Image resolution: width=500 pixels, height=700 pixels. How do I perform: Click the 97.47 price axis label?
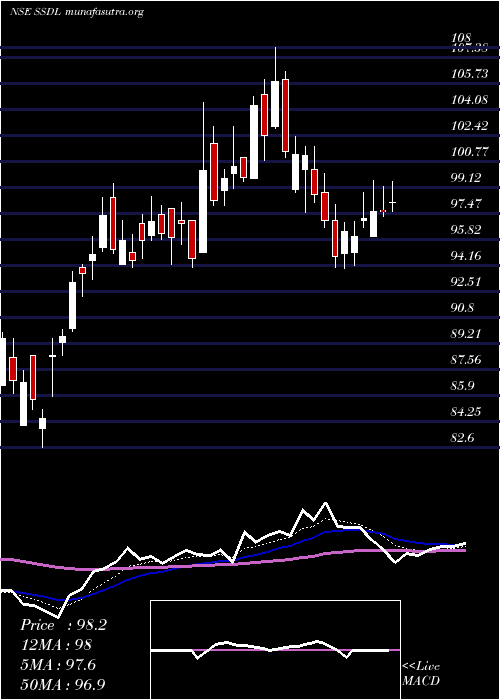[x=467, y=204]
